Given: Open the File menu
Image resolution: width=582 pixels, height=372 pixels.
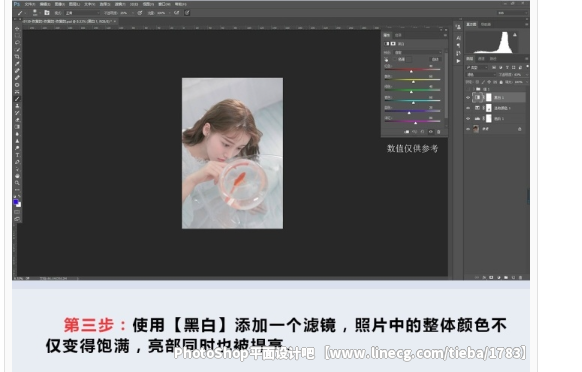Looking at the screenshot, I should (x=29, y=4).
